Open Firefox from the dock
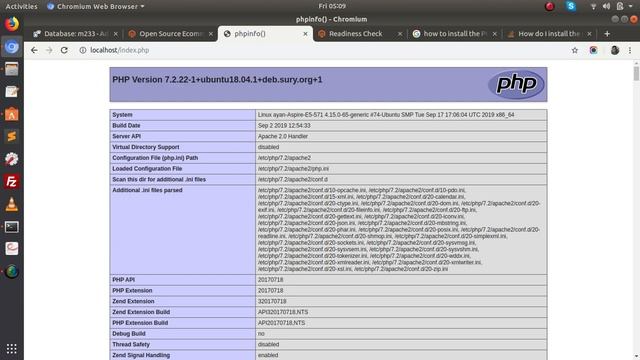Viewport: 640px width, 360px height. click(x=11, y=24)
